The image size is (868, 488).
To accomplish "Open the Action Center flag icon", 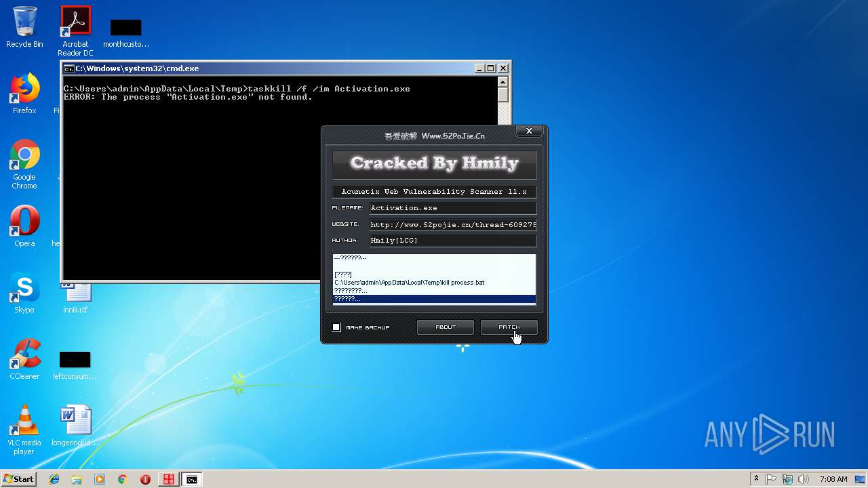I will point(771,479).
